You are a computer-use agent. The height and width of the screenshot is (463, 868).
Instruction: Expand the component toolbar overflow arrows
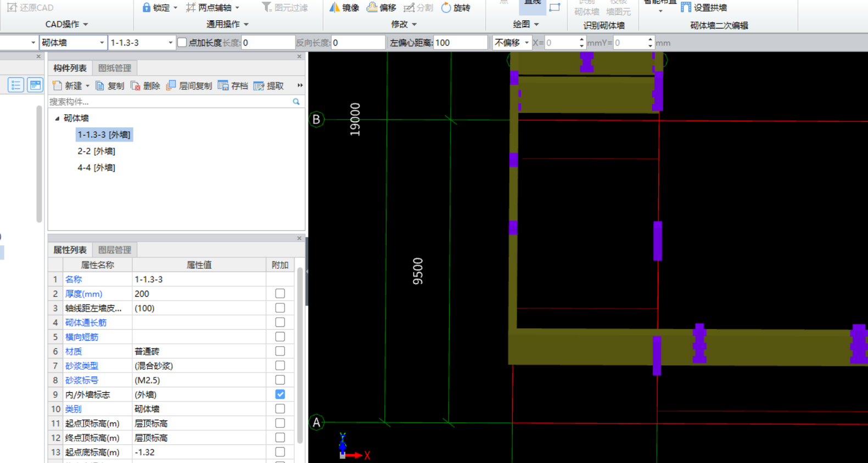click(300, 86)
